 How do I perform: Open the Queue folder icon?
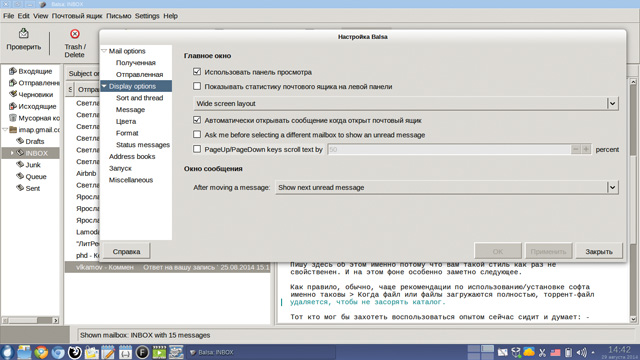pyautogui.click(x=20, y=176)
